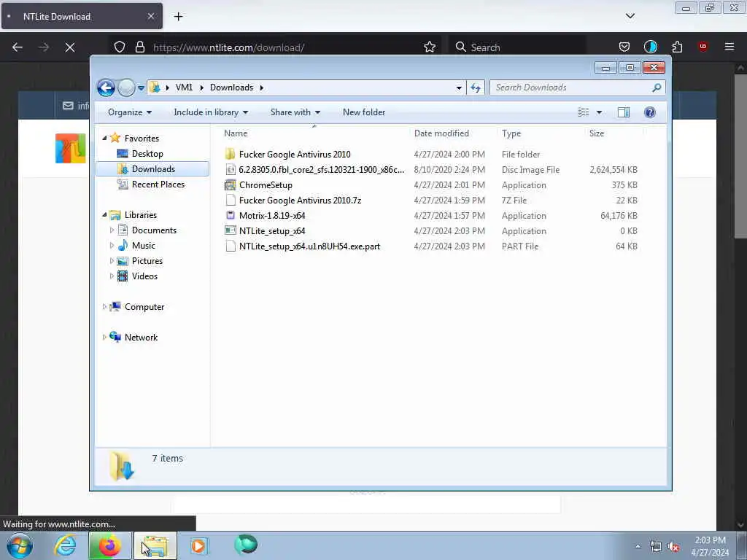Screen dimensions: 747x560
Task: Open view options dropdown arrow
Action: pos(599,112)
